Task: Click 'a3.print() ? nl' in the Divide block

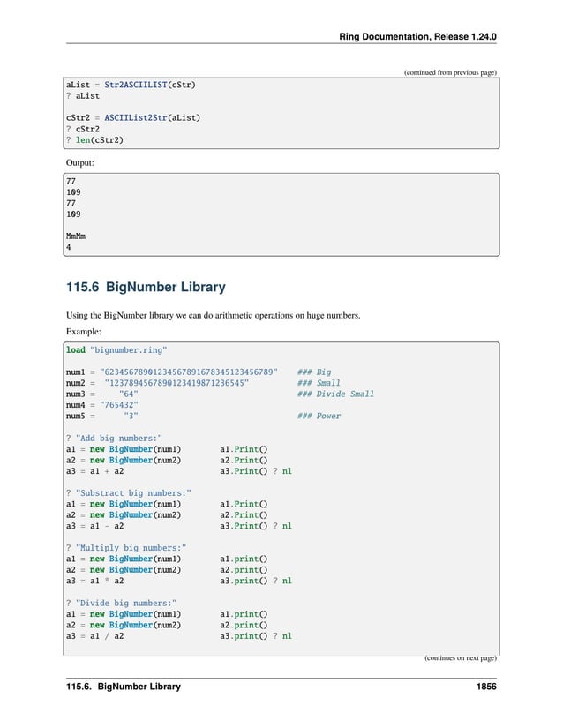Action: (x=256, y=636)
